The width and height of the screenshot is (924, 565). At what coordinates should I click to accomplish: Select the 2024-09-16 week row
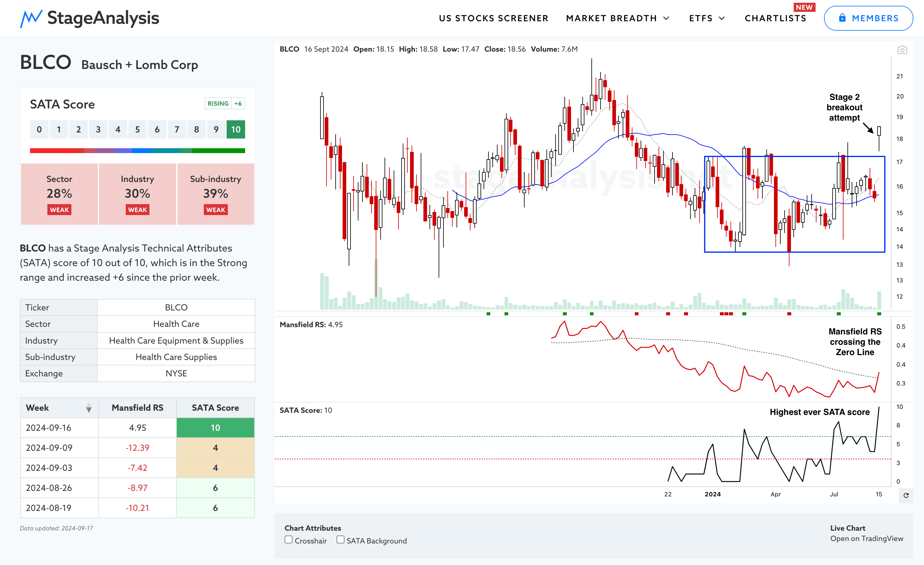click(x=137, y=428)
